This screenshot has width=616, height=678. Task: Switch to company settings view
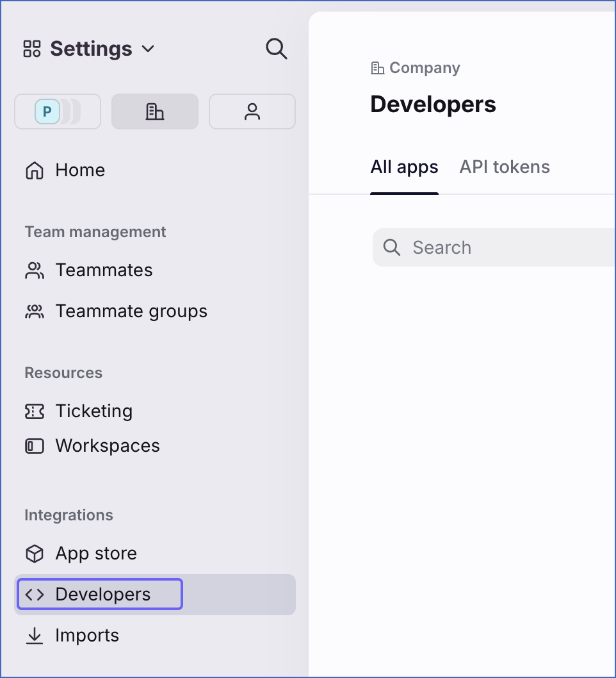pyautogui.click(x=154, y=111)
